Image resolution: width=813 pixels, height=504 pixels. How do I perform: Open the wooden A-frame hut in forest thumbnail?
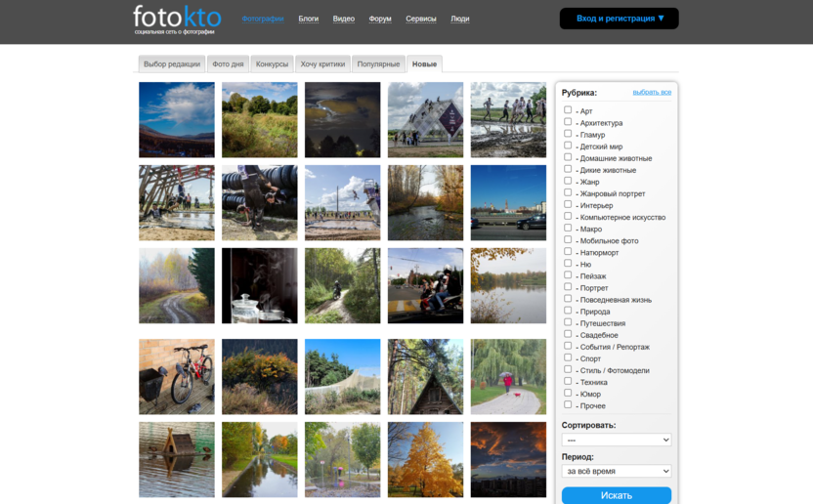(x=426, y=376)
